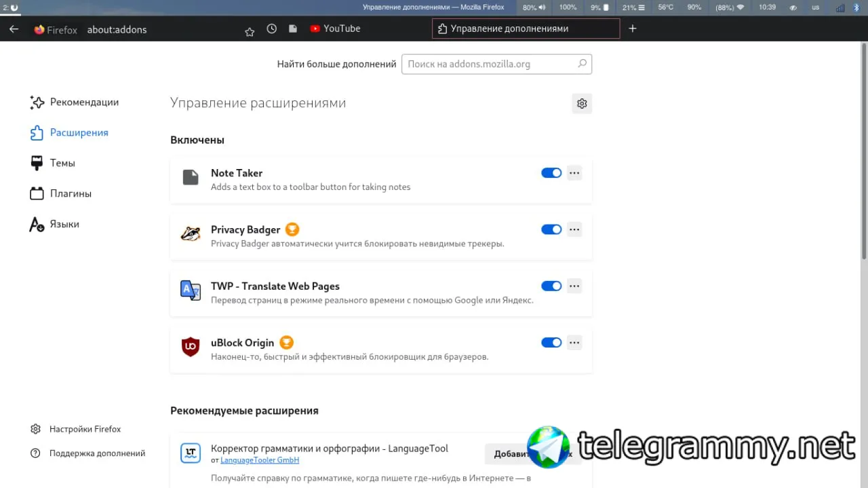Open the Плагины section in the sidebar
868x488 pixels.
click(x=61, y=194)
